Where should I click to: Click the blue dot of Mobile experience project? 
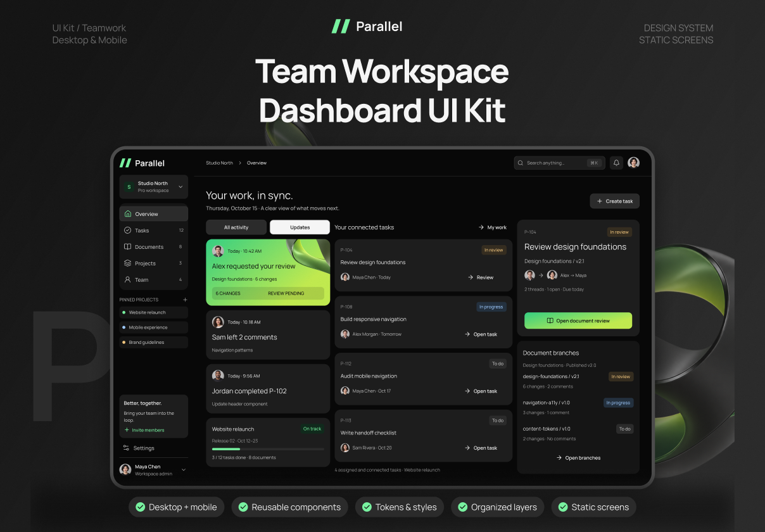pos(124,327)
